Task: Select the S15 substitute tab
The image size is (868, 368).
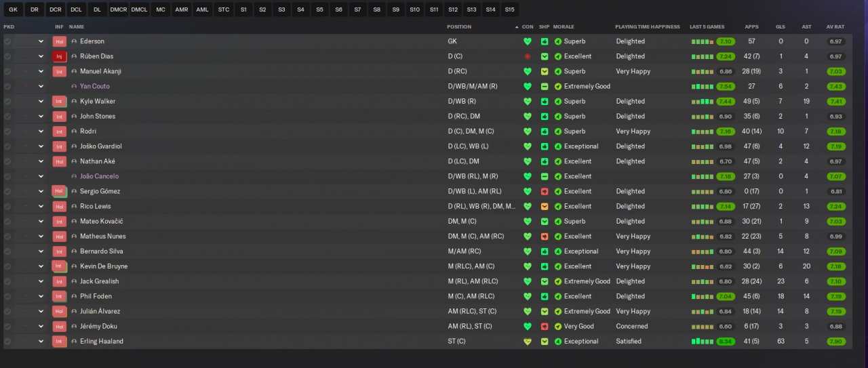Action: pos(509,10)
